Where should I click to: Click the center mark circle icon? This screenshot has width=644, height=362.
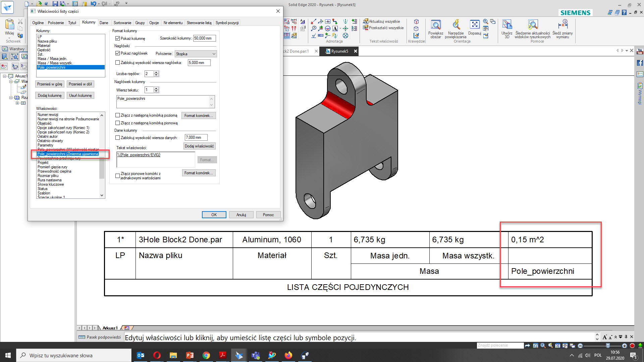(345, 28)
